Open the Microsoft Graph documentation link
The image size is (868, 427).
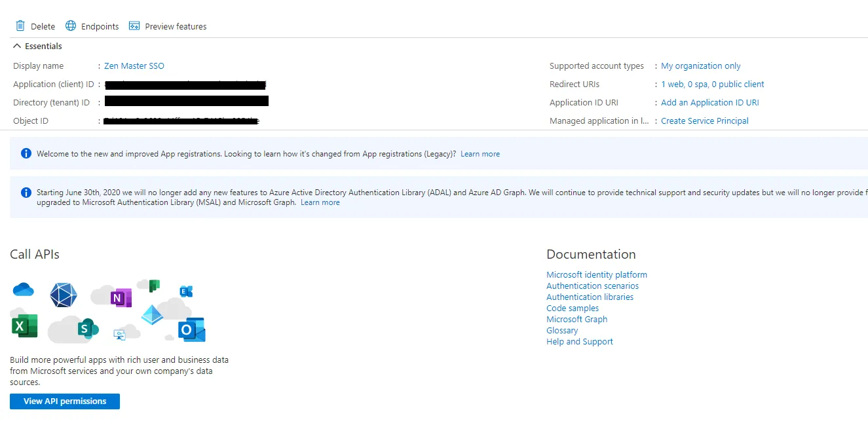pyautogui.click(x=576, y=320)
